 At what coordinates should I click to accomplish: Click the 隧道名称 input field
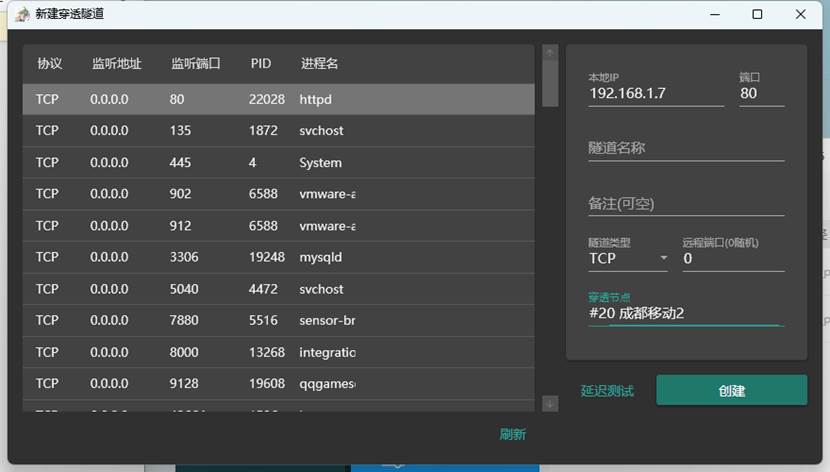[x=686, y=148]
